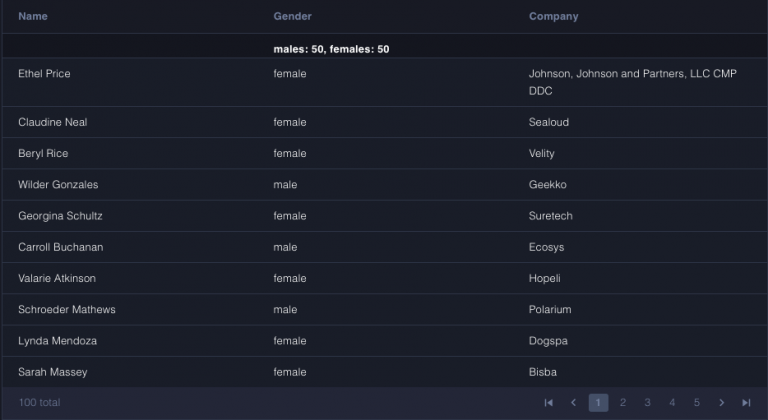The image size is (768, 420).
Task: Click the active page 1 button
Action: (598, 403)
